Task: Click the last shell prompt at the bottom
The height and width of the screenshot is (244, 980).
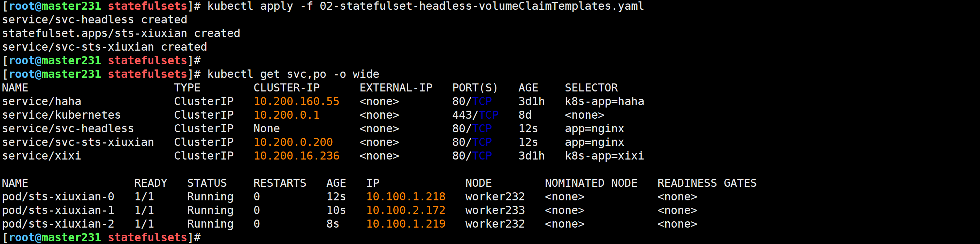Action: (101, 237)
